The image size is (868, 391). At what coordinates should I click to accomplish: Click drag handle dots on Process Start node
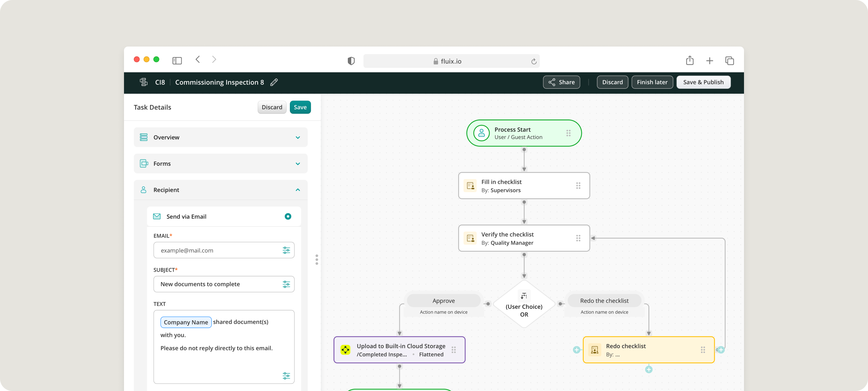click(568, 133)
